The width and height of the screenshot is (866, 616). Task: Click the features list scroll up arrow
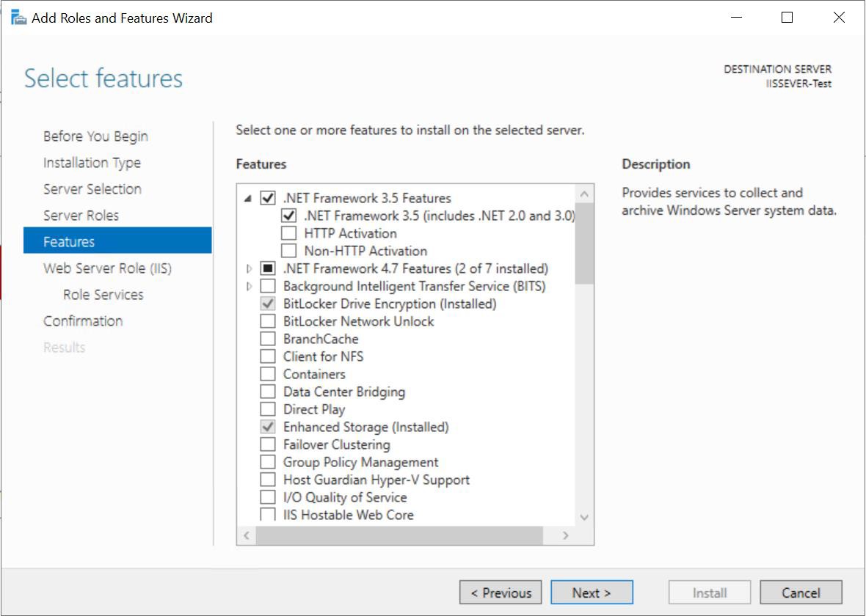point(584,194)
